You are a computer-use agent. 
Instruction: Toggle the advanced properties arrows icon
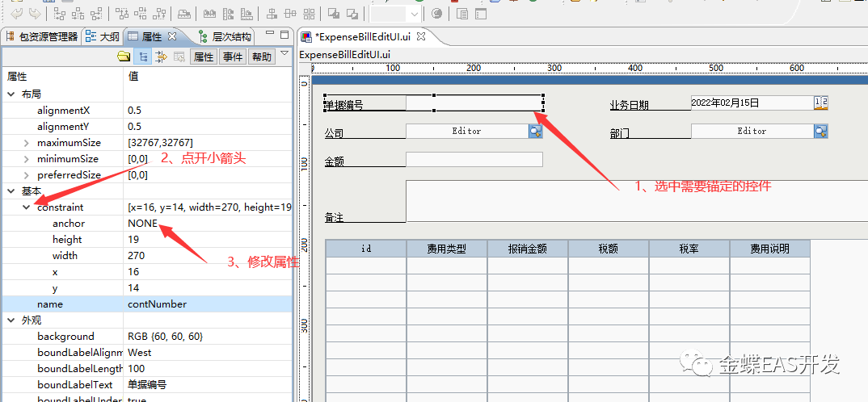coord(161,57)
